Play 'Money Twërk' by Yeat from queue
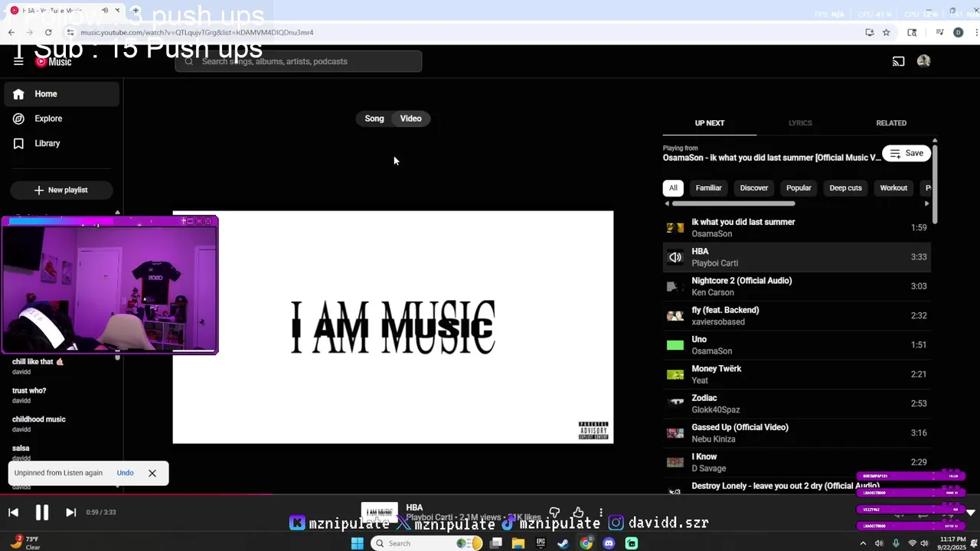This screenshot has height=551, width=980. [796, 374]
